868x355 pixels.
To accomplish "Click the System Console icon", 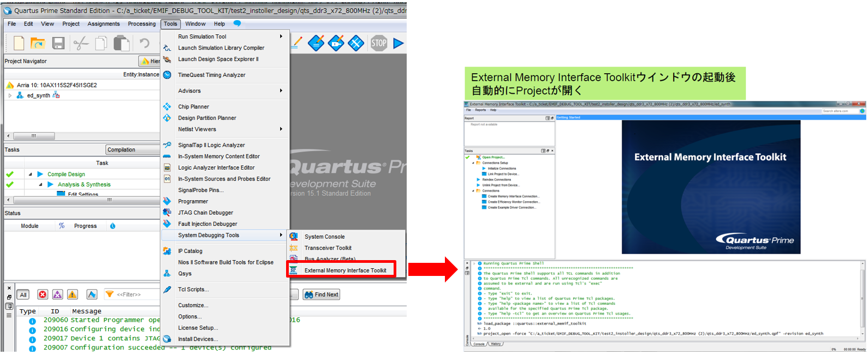I will coord(294,237).
